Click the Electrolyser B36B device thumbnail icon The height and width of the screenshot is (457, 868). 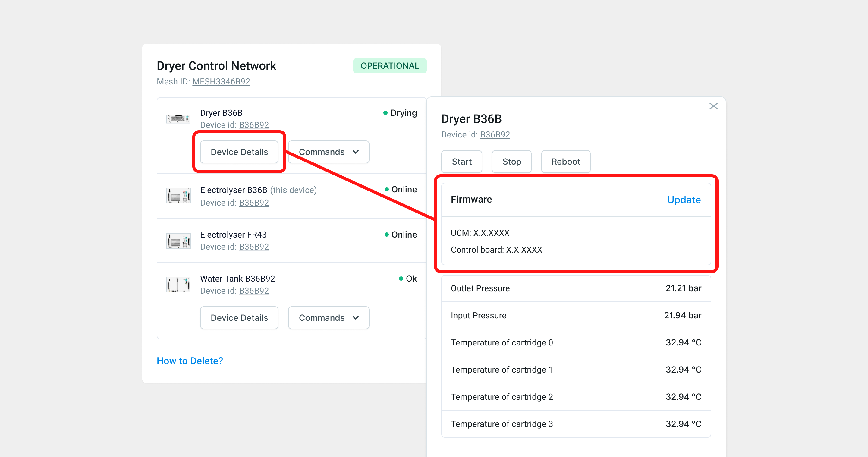coord(178,195)
